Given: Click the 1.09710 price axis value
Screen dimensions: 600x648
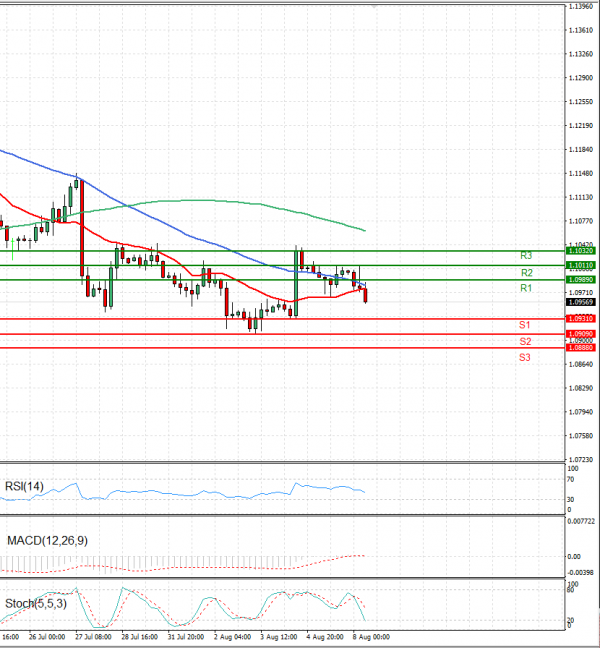Looking at the screenshot, I should pyautogui.click(x=581, y=293).
